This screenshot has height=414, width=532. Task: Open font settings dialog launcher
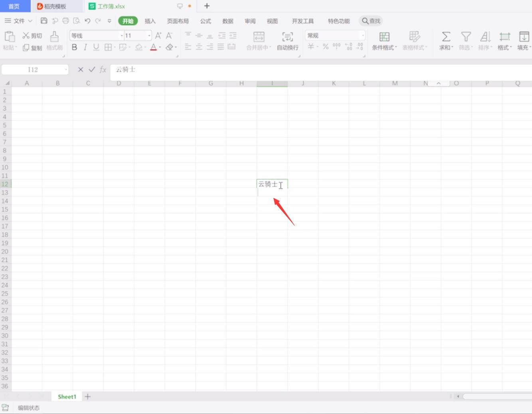click(177, 56)
